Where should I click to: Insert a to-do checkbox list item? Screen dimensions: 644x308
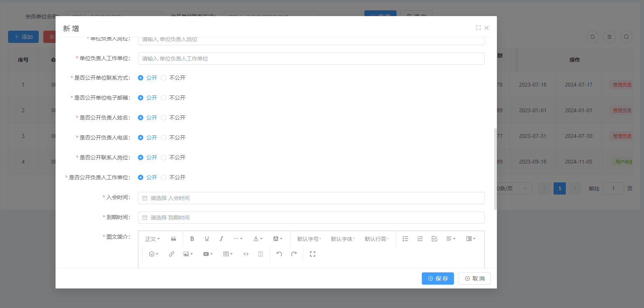click(x=434, y=239)
